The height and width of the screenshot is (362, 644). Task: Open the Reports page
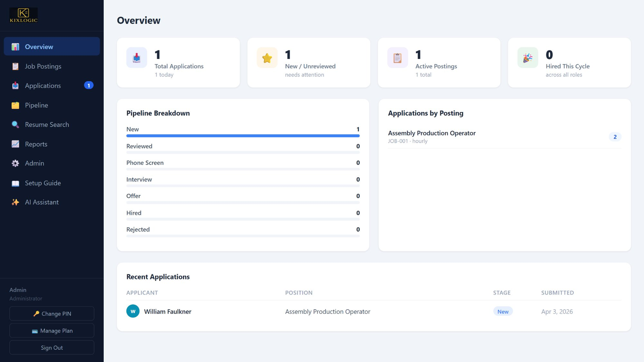[52, 144]
